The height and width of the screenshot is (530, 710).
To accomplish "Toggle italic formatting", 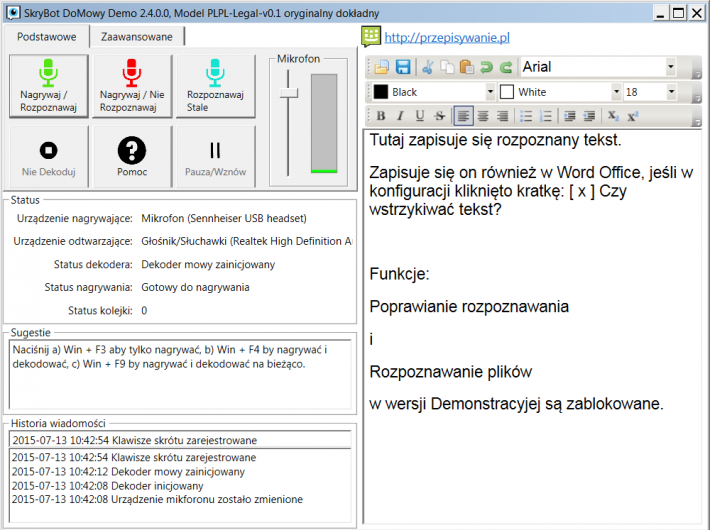I will [400, 116].
